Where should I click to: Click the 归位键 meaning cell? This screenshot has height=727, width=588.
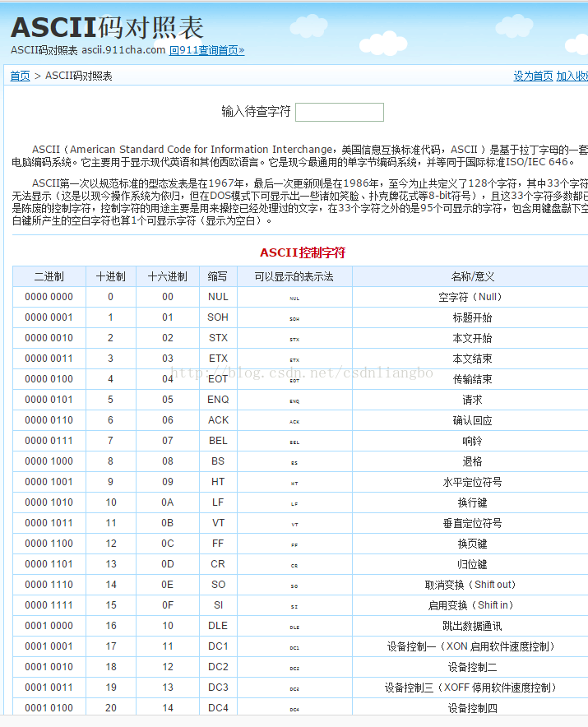[470, 564]
